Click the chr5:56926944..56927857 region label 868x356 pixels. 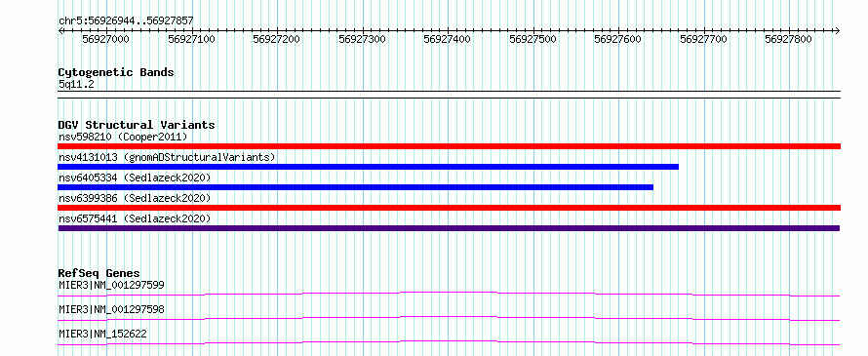point(126,21)
